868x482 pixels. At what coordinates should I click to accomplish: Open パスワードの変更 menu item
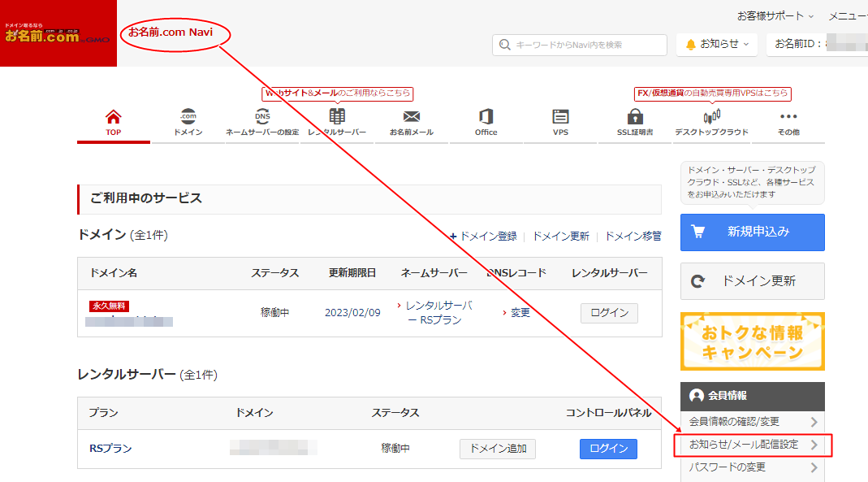tap(753, 467)
